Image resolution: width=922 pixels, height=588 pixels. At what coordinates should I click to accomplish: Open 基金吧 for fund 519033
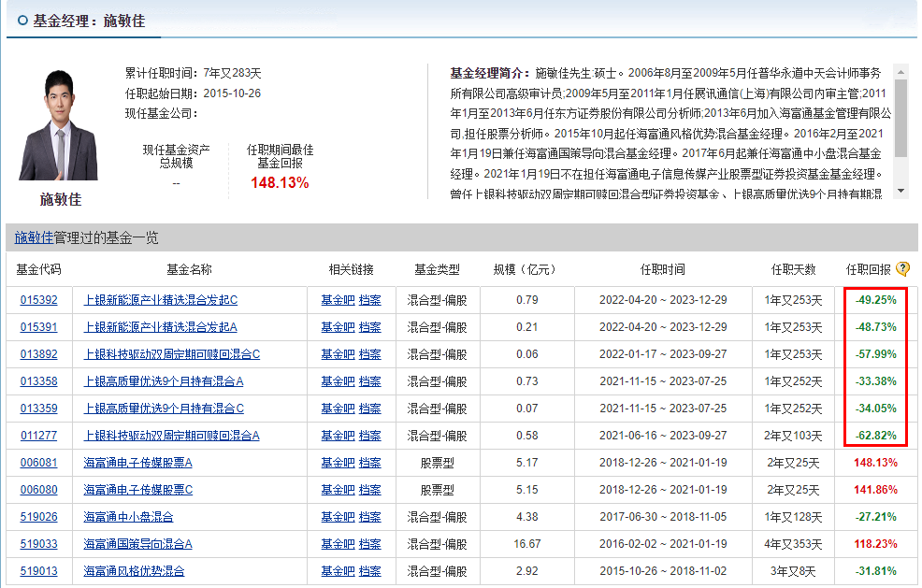pos(339,543)
